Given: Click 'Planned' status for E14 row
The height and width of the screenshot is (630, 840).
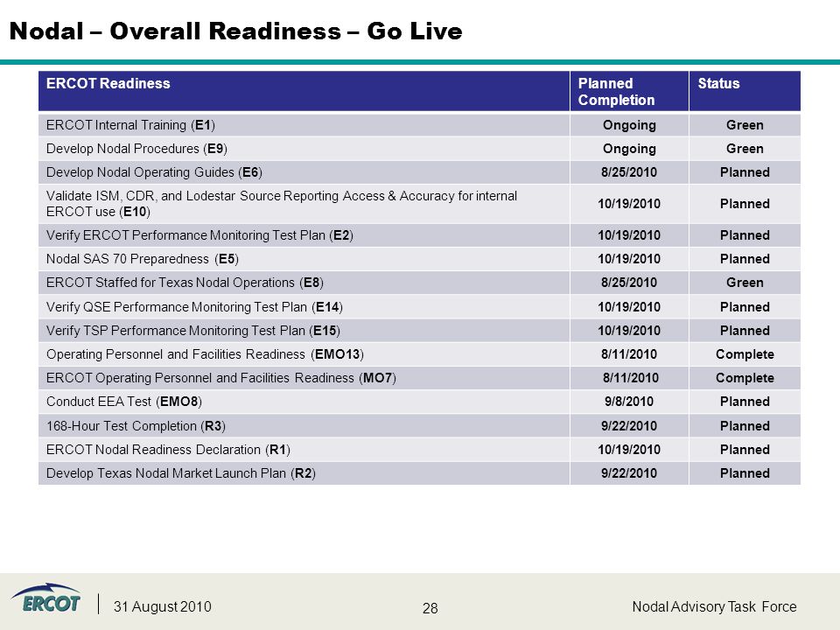Looking at the screenshot, I should [x=745, y=307].
